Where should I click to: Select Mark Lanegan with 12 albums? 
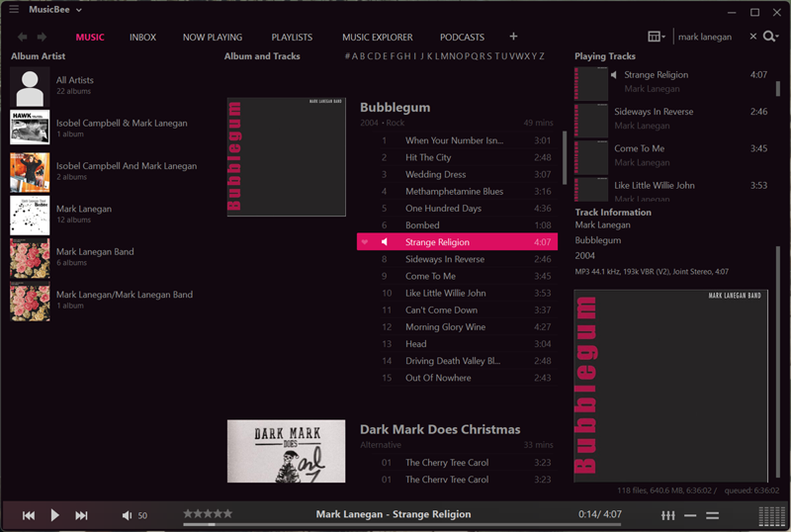(106, 215)
